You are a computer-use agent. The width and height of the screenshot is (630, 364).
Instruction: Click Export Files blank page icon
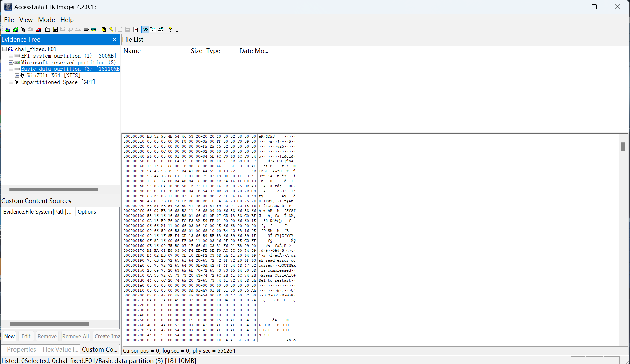120,30
